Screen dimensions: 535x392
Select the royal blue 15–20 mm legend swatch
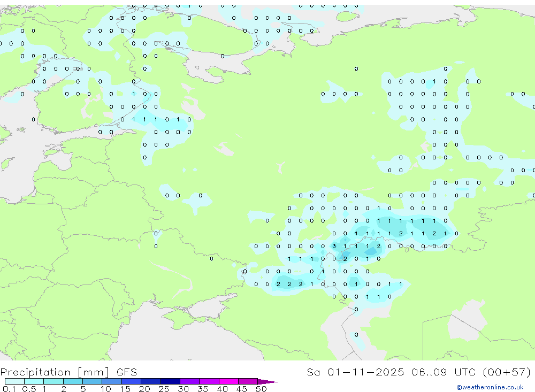[x=131, y=381]
